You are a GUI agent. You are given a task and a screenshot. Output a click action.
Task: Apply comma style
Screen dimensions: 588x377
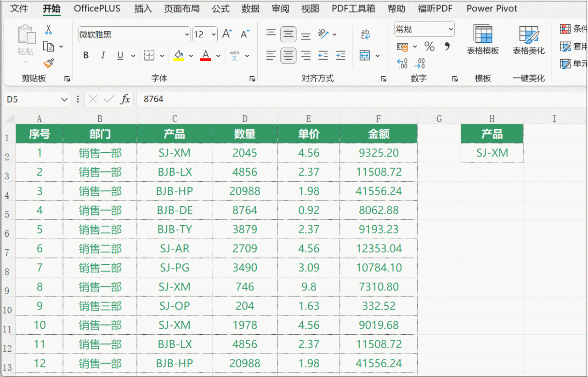click(447, 46)
